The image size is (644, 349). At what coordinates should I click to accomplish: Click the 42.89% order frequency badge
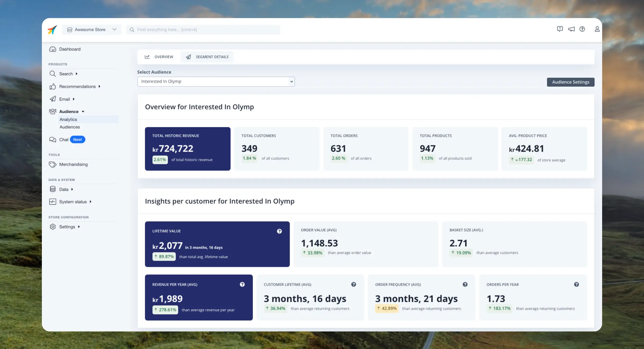tap(387, 308)
